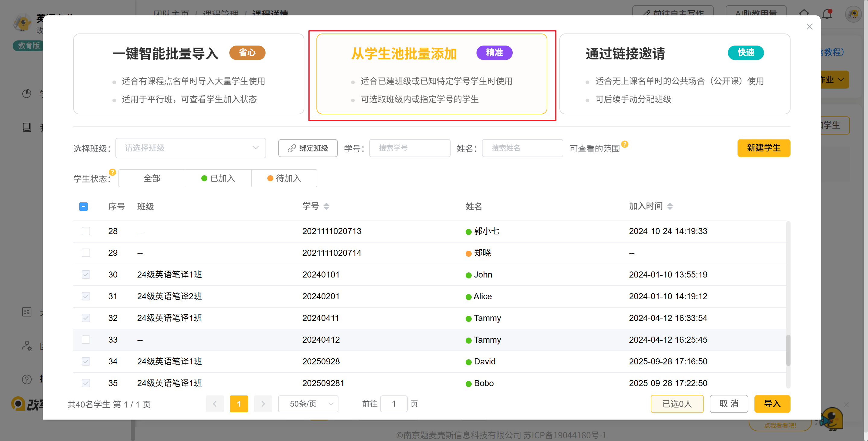
Task: Click the help icon beside 学生状态
Action: pyautogui.click(x=112, y=172)
